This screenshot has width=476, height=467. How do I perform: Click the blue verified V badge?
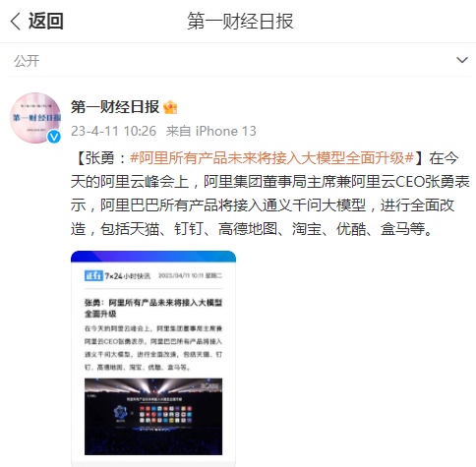coord(54,137)
